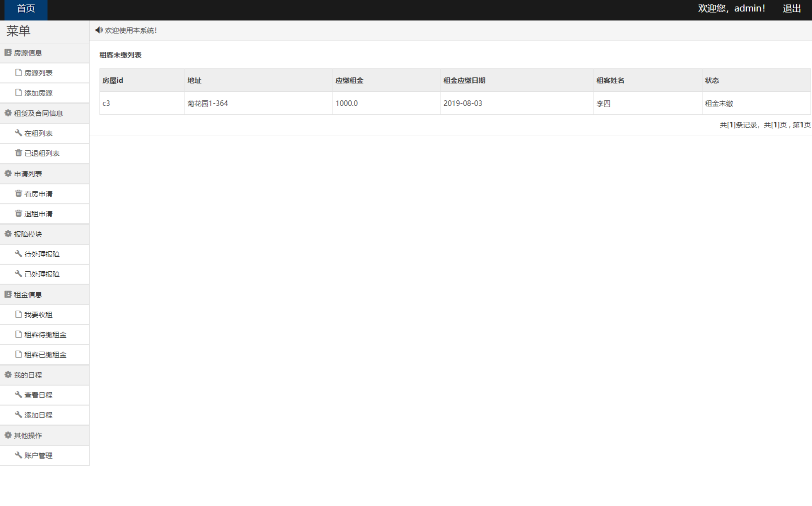Click the due date cell 2019-08-03
Image resolution: width=812 pixels, height=506 pixels.
point(517,103)
